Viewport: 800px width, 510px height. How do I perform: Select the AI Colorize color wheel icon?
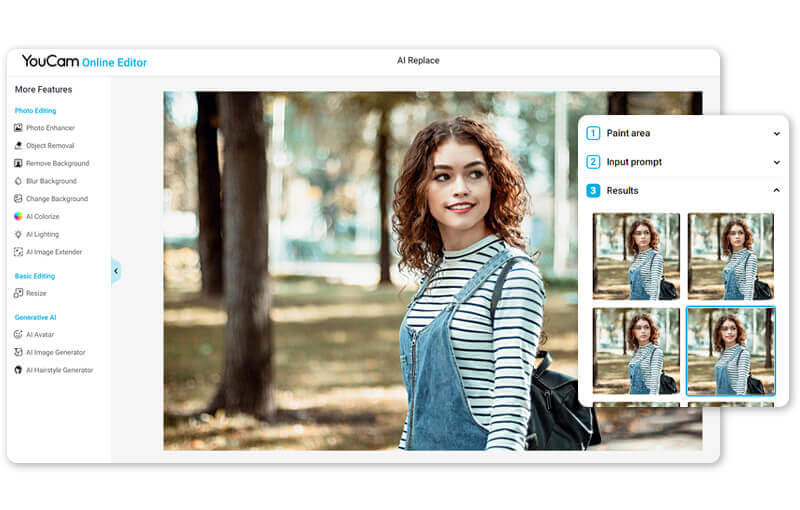click(x=18, y=216)
